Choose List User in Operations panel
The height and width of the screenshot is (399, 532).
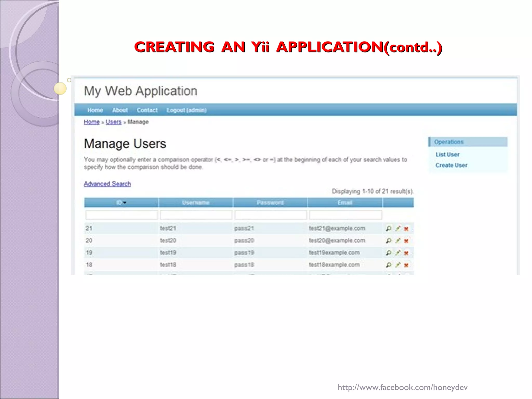pyautogui.click(x=448, y=155)
